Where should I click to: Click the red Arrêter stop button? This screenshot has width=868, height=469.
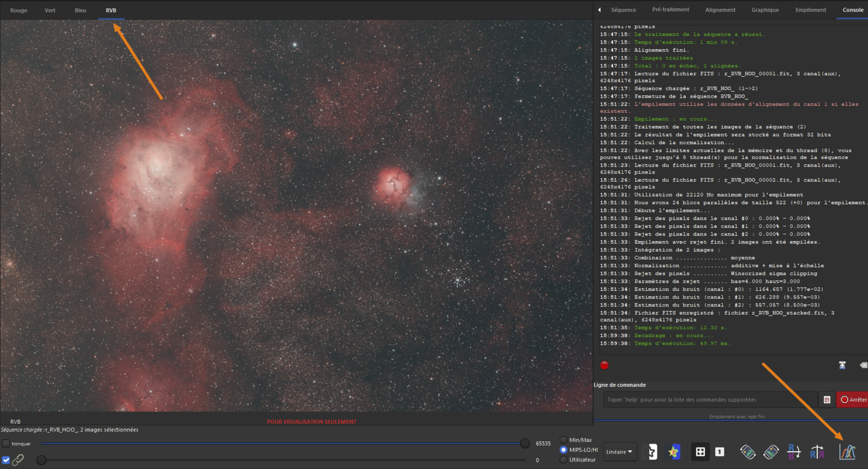[x=852, y=400]
